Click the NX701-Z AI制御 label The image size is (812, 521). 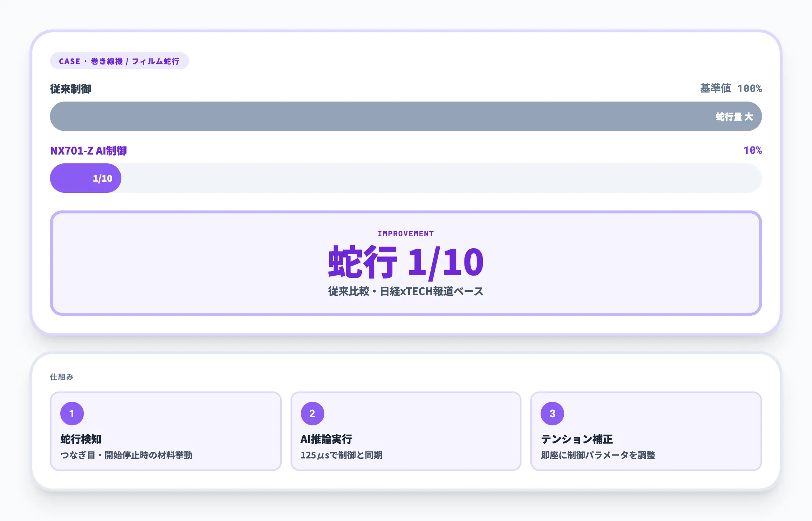(x=88, y=150)
